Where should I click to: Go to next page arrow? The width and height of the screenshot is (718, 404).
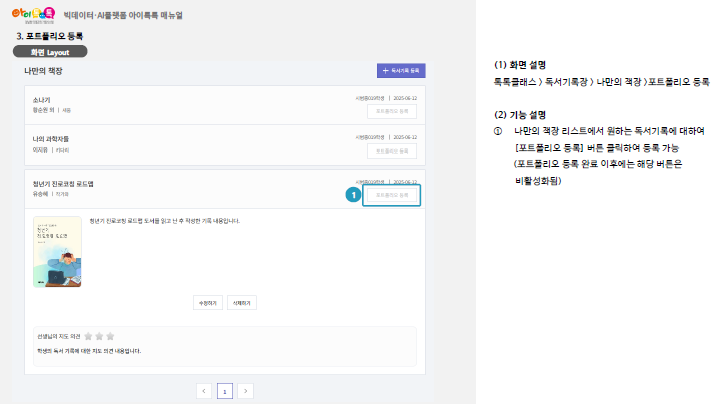pyautogui.click(x=245, y=390)
